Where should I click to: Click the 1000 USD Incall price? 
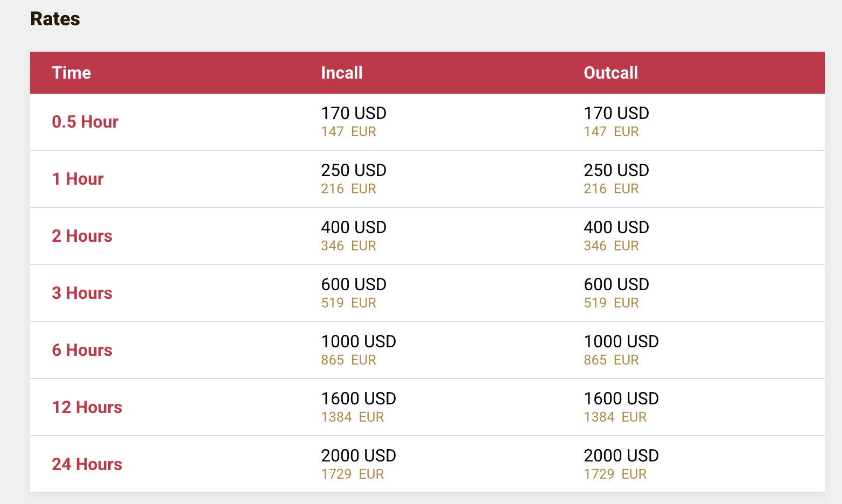pyautogui.click(x=359, y=341)
